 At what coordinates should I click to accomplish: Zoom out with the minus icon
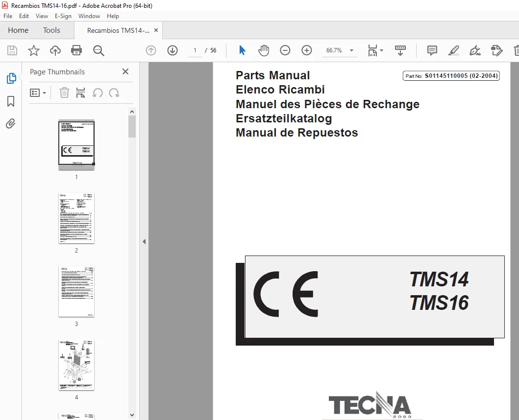(x=285, y=50)
